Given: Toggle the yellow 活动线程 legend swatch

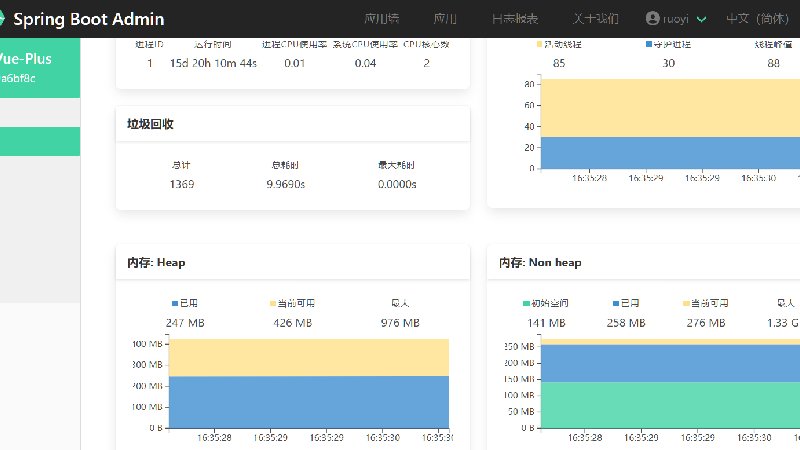Looking at the screenshot, I should click(x=539, y=44).
